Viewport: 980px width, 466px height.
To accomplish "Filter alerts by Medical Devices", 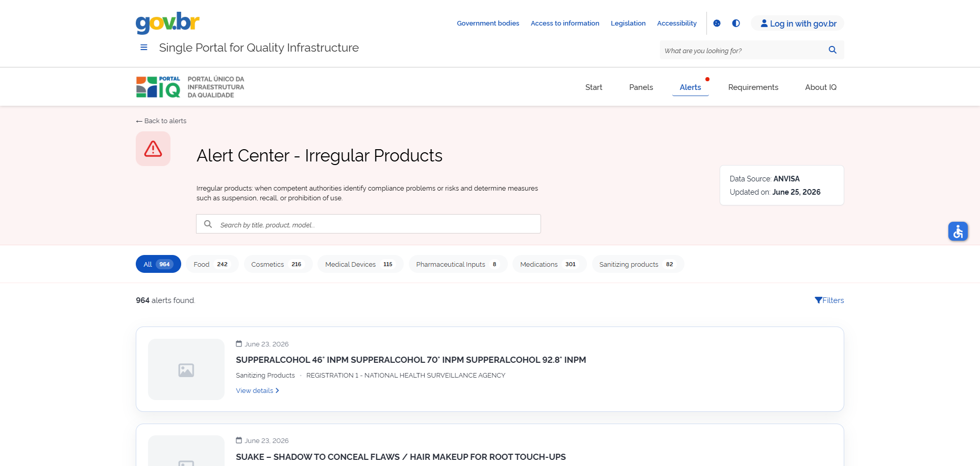I will click(360, 264).
